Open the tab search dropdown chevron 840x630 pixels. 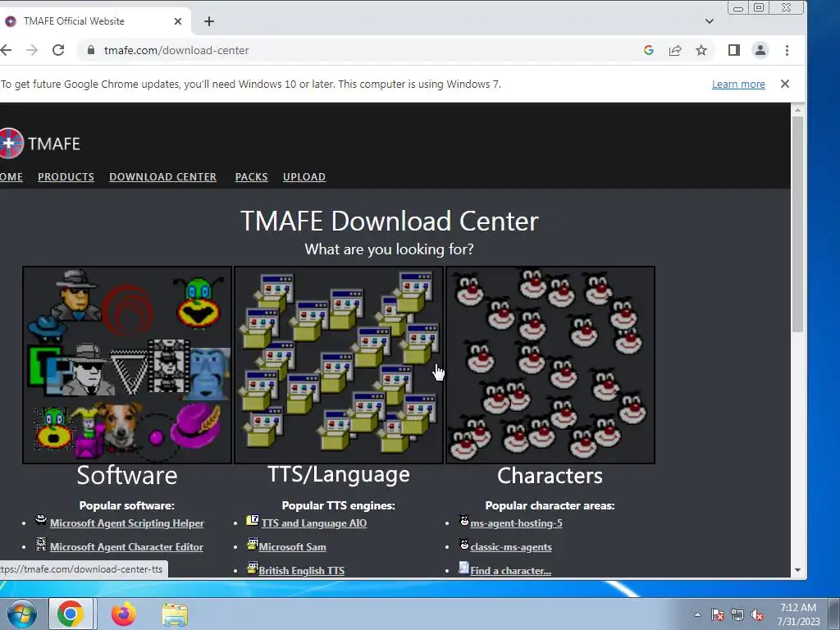coord(710,21)
